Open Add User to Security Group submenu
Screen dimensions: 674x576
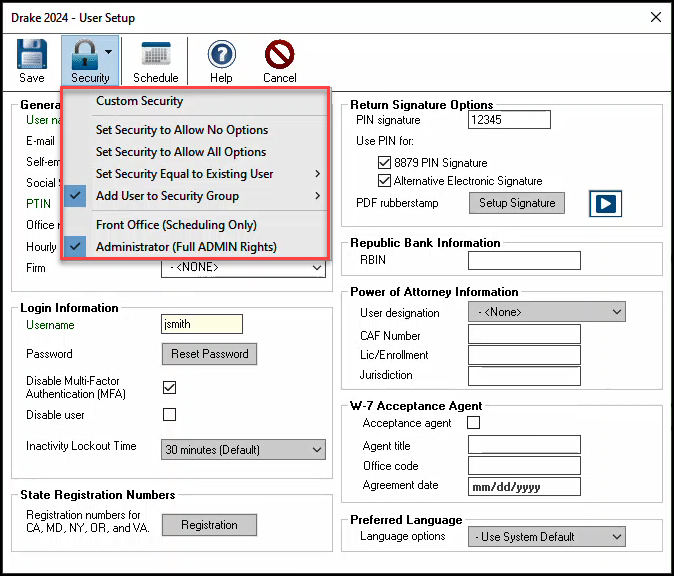tap(195, 196)
